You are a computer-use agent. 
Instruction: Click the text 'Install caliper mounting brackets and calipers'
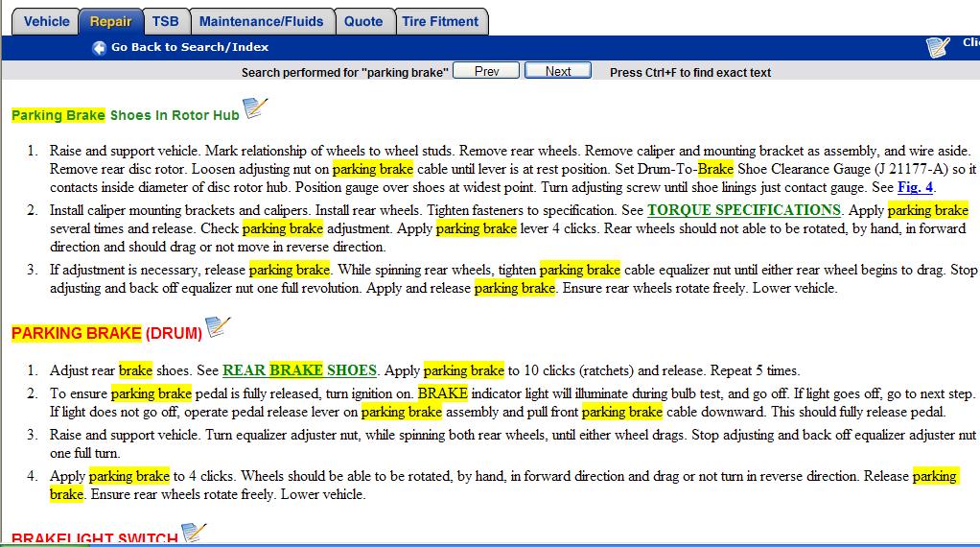[x=180, y=210]
